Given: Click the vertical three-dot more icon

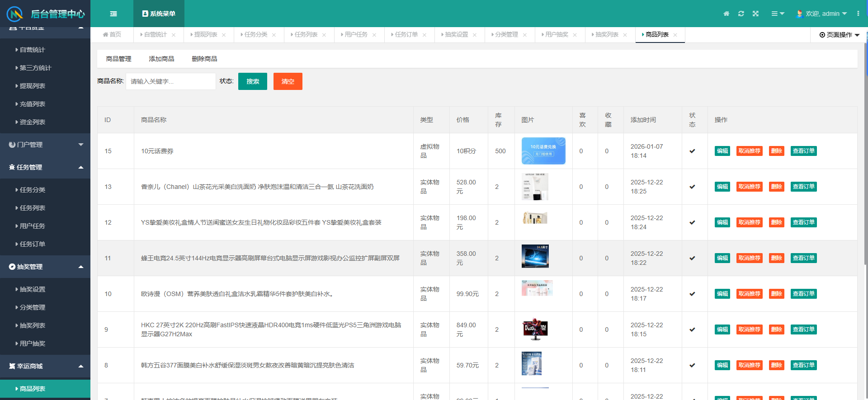Looking at the screenshot, I should (858, 14).
